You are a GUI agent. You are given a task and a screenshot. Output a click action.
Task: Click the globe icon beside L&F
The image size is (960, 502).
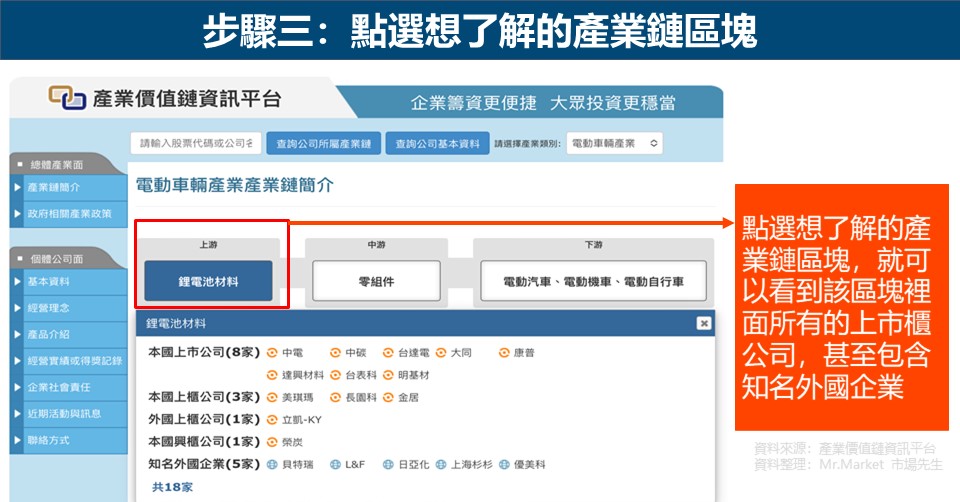click(x=335, y=464)
